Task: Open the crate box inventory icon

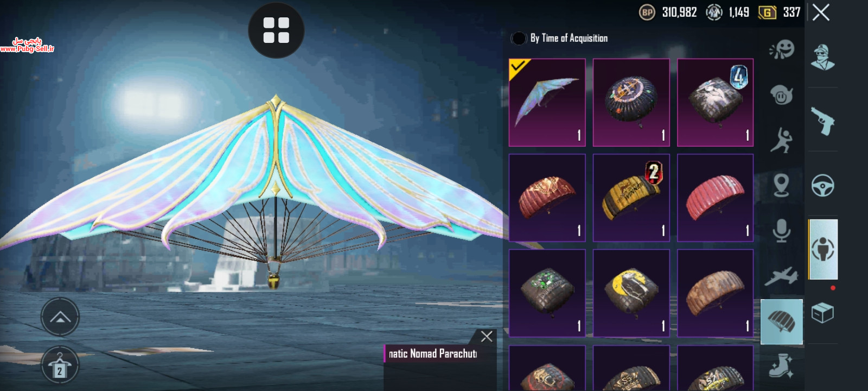Action: pyautogui.click(x=822, y=313)
